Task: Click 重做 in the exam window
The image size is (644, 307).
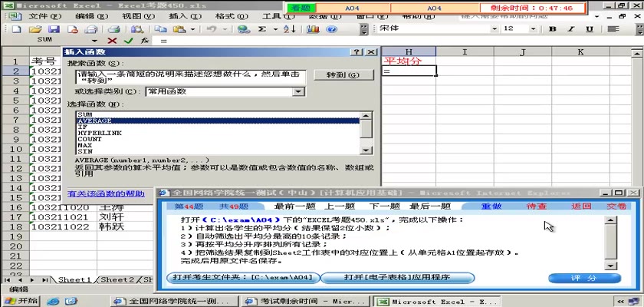Action: (491, 206)
